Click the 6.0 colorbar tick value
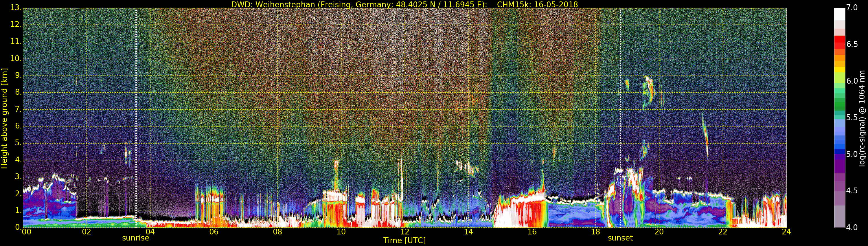This screenshot has width=868, height=246. (x=852, y=81)
